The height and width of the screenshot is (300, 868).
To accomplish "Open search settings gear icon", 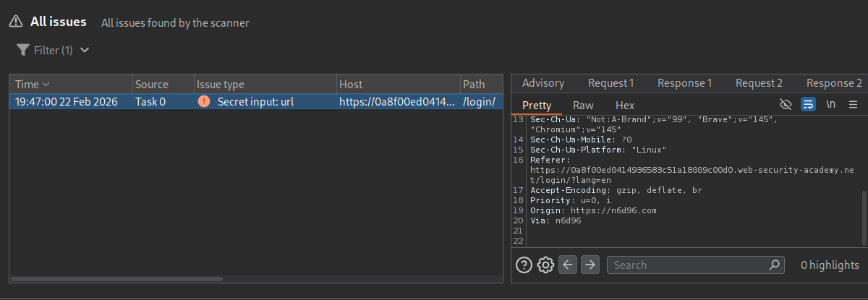I will (x=546, y=265).
